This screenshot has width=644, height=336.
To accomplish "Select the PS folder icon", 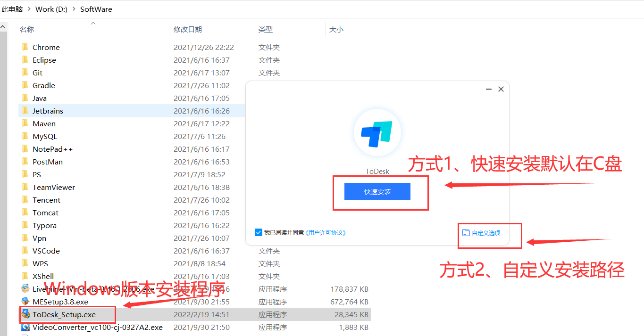I will click(x=25, y=174).
